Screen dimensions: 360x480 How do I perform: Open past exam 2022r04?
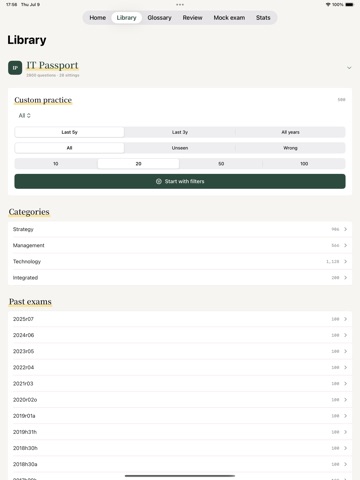click(x=180, y=367)
